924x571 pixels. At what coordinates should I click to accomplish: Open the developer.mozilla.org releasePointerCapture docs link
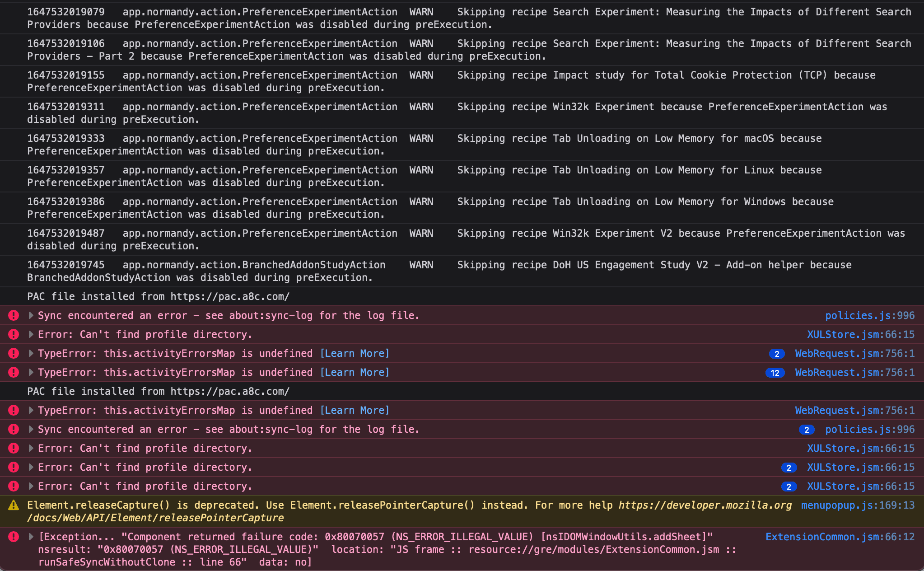click(705, 505)
